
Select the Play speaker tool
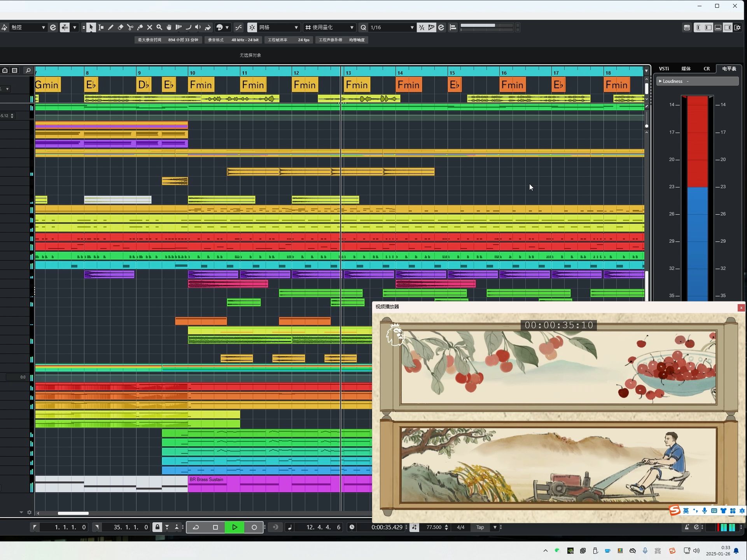tap(198, 27)
